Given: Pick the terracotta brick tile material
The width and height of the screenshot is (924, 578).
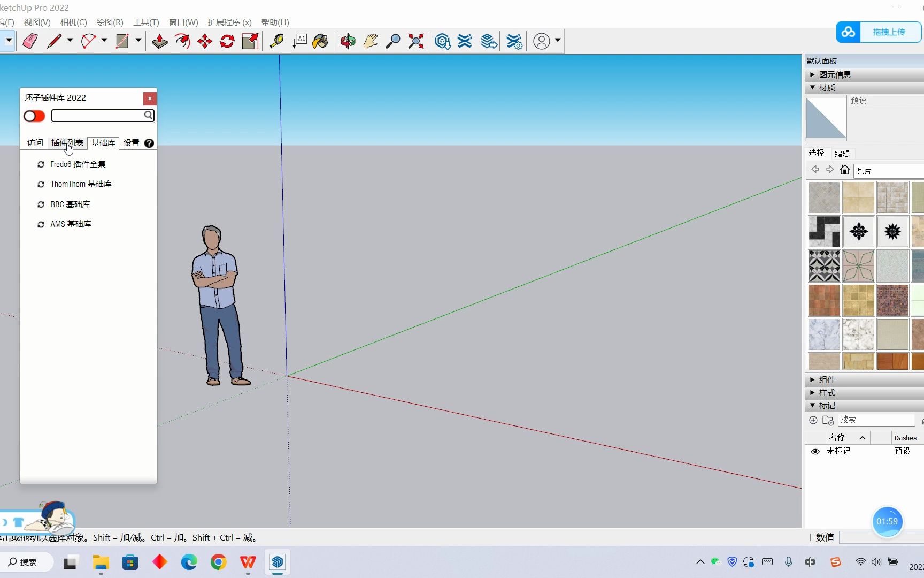Looking at the screenshot, I should 824,300.
